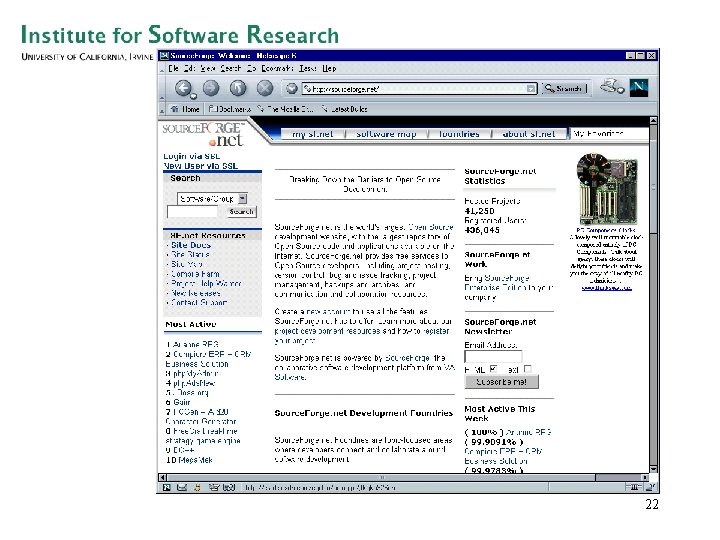Switch to the foundries tab
The height and width of the screenshot is (540, 720).
point(459,134)
